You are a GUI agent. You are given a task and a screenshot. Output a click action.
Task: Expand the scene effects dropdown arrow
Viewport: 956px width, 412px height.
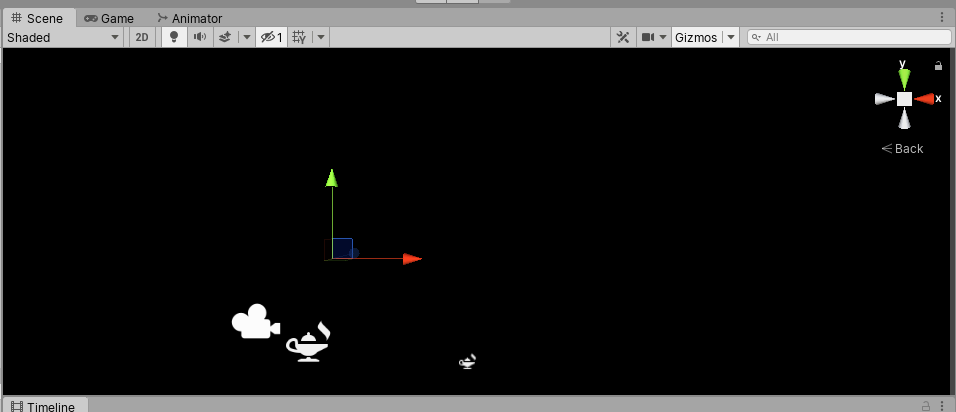[x=246, y=37]
